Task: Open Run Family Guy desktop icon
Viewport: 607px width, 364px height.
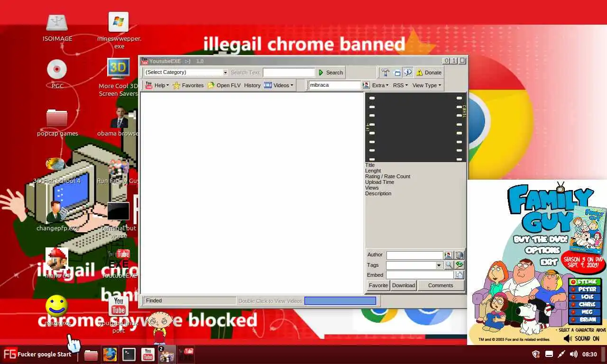Action: click(118, 172)
